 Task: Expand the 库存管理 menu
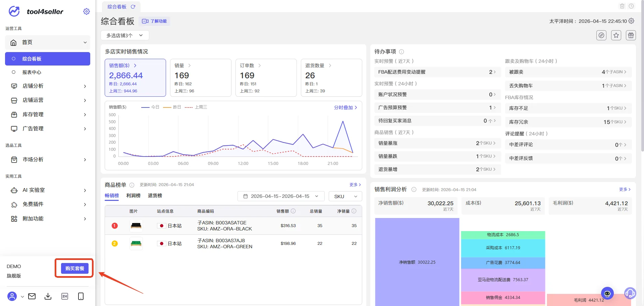pyautogui.click(x=48, y=115)
